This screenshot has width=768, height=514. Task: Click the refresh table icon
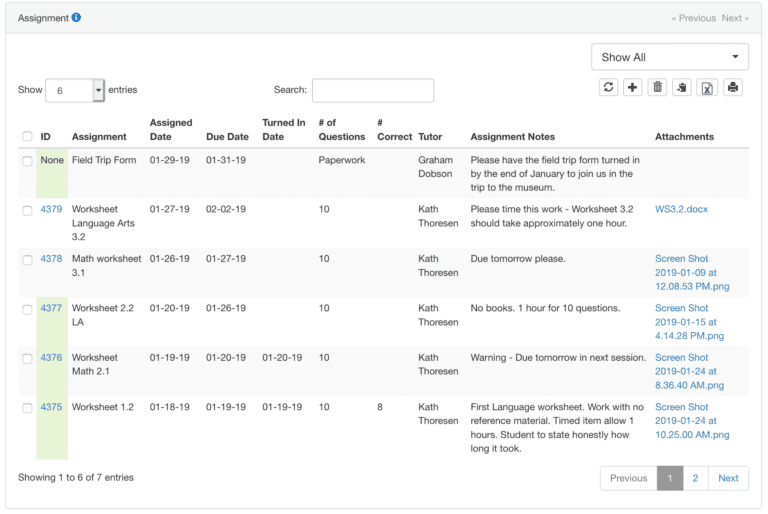pyautogui.click(x=608, y=88)
